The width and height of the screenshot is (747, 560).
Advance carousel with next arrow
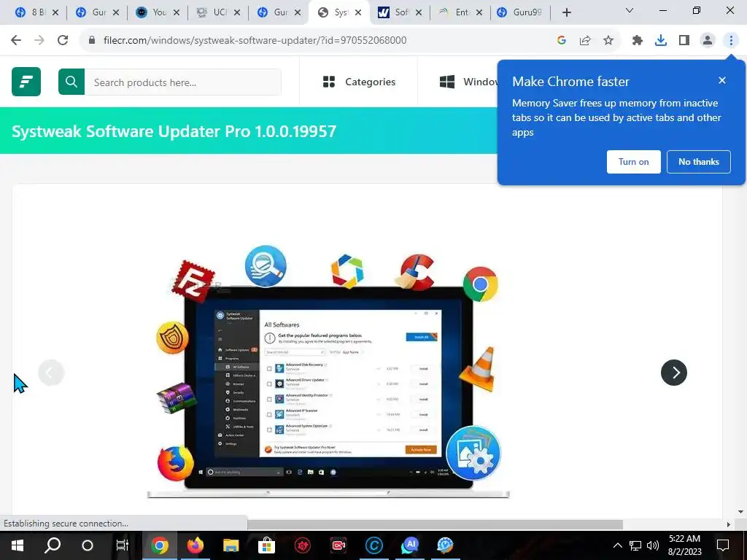pyautogui.click(x=673, y=373)
